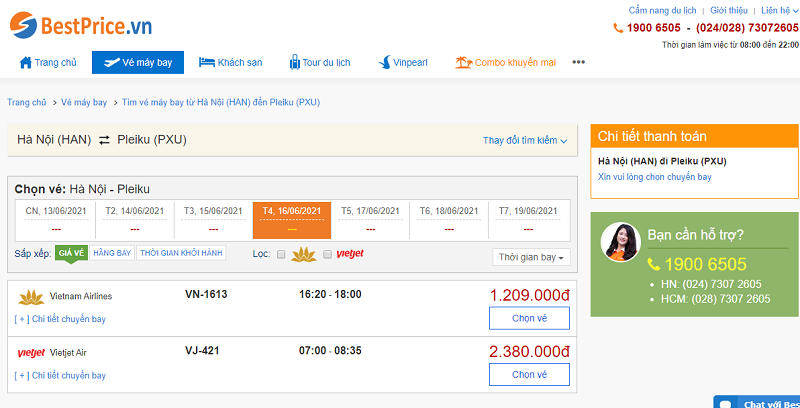800x408 pixels.
Task: Click Chọn vé for the 2.380.000đ flight
Action: pos(529,374)
